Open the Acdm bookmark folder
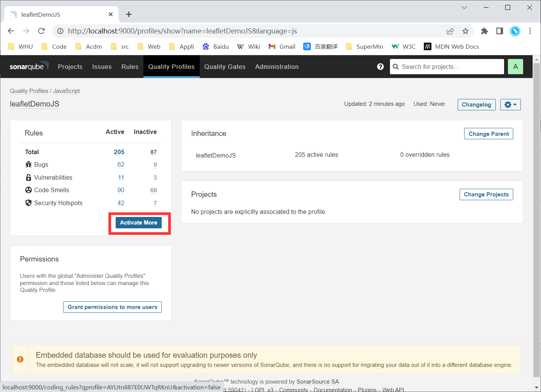 [89, 46]
